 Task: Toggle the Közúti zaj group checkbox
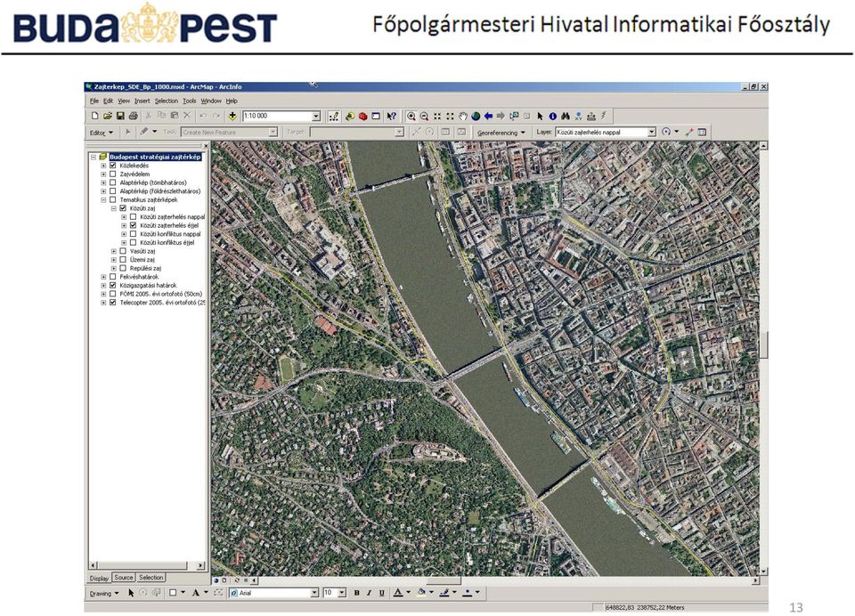tap(123, 208)
